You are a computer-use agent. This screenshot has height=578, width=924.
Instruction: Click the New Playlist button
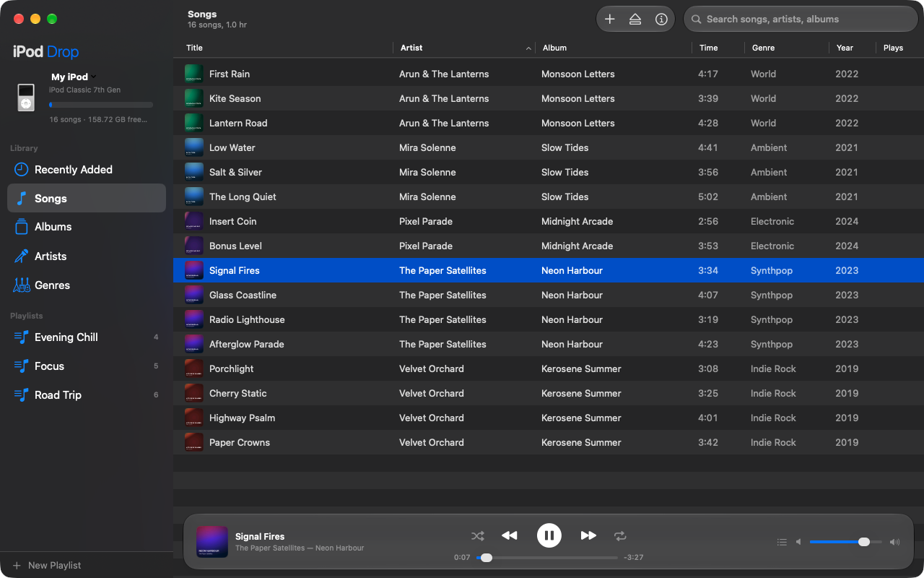click(47, 566)
